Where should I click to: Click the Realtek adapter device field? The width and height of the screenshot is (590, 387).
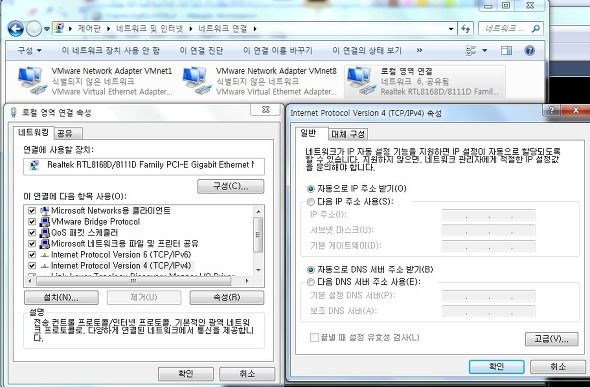pyautogui.click(x=144, y=166)
